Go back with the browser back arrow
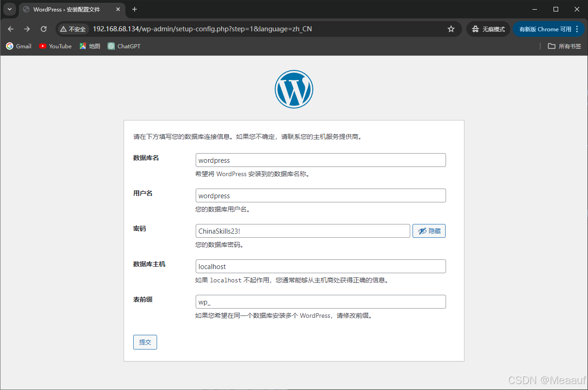Image resolution: width=588 pixels, height=390 pixels. tap(11, 29)
